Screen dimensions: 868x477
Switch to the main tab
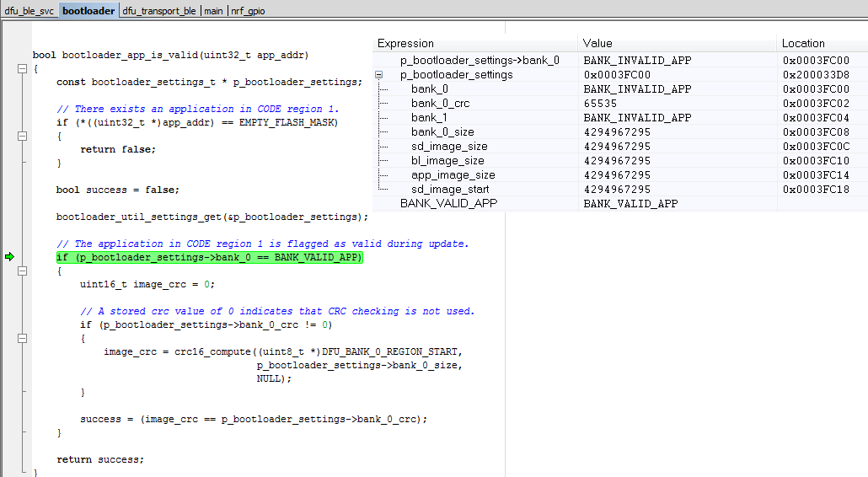[214, 10]
